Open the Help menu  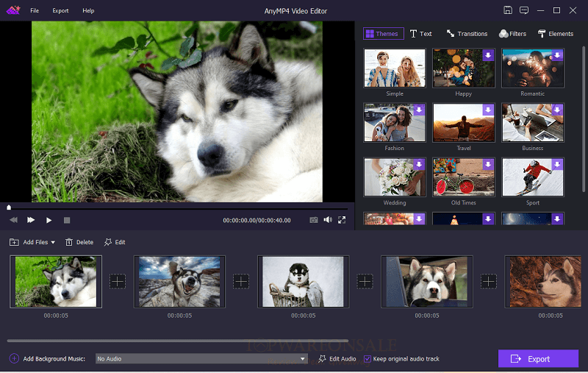(88, 10)
